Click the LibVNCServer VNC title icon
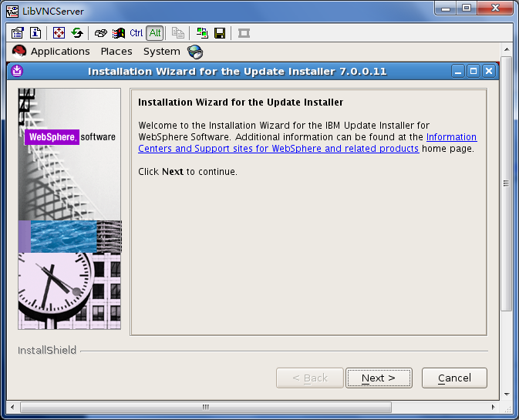Image resolution: width=519 pixels, height=420 pixels. coord(12,12)
